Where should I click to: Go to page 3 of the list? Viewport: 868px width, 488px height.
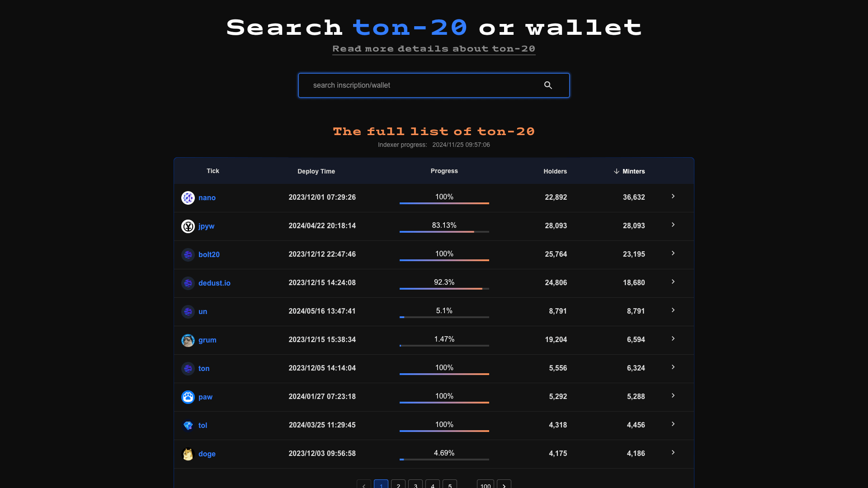415,484
